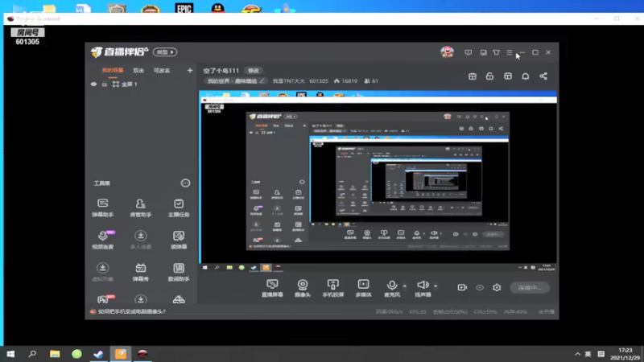Add 摄像头 camera source
The image size is (644, 362).
(x=303, y=288)
